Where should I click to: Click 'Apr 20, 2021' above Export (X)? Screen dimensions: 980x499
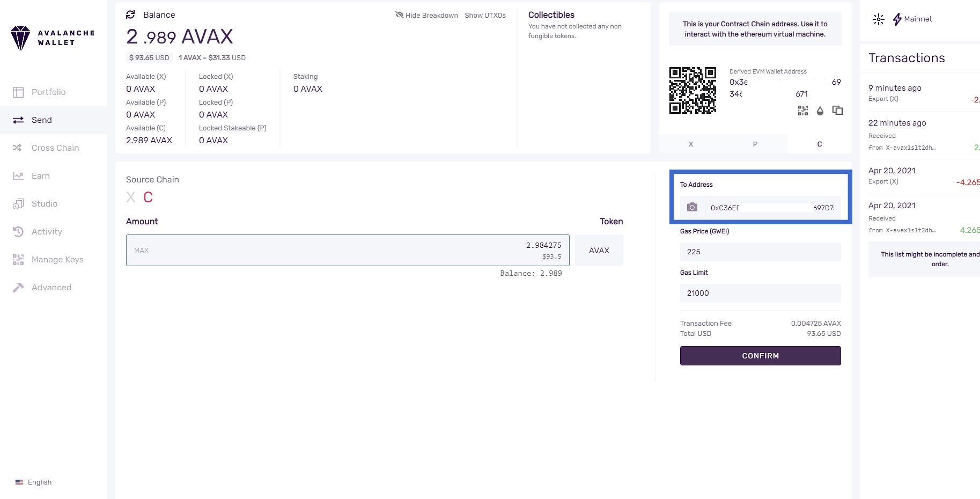892,171
